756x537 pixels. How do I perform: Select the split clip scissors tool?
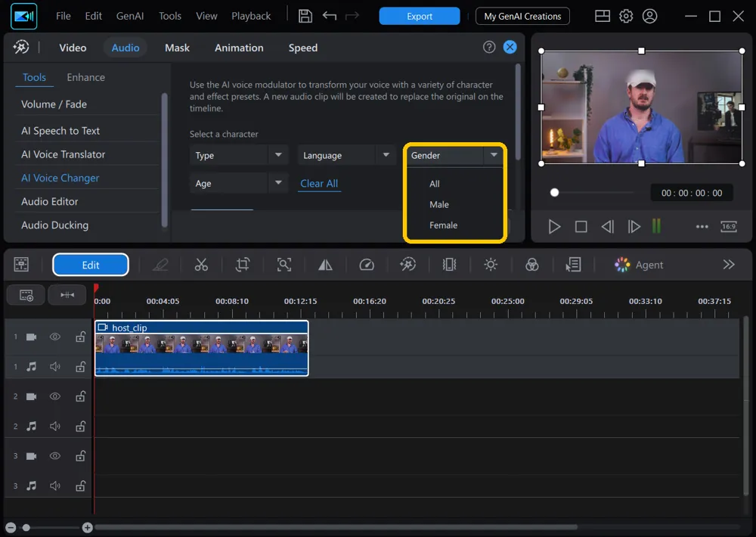(x=201, y=265)
